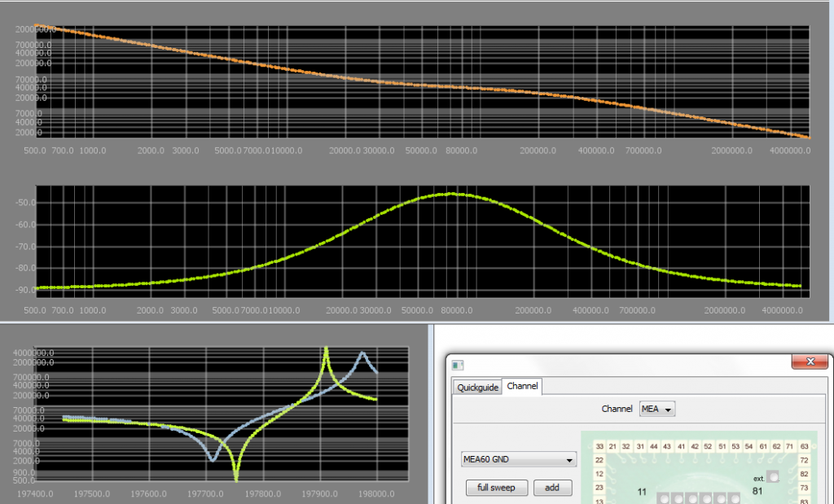Select electrode pad 44

click(x=654, y=447)
